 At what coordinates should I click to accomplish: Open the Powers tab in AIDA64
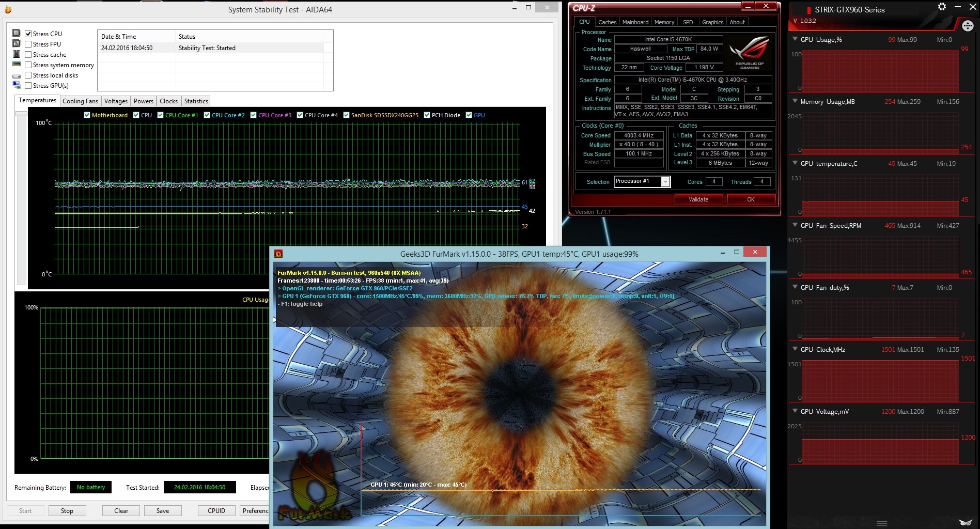tap(144, 101)
